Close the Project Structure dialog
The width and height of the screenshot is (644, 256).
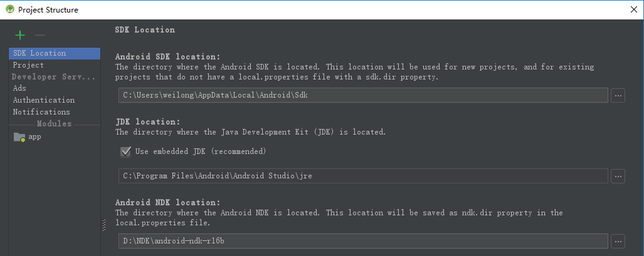(x=634, y=9)
